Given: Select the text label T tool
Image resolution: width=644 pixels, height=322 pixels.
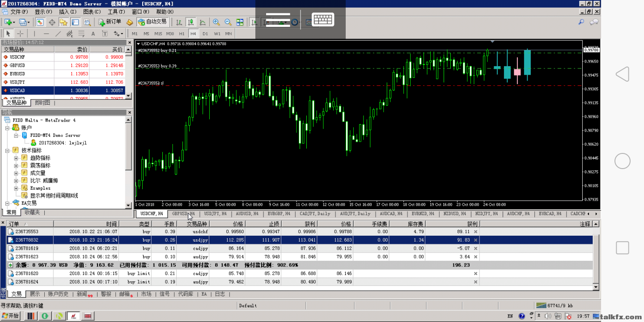Looking at the screenshot, I should click(x=105, y=34).
